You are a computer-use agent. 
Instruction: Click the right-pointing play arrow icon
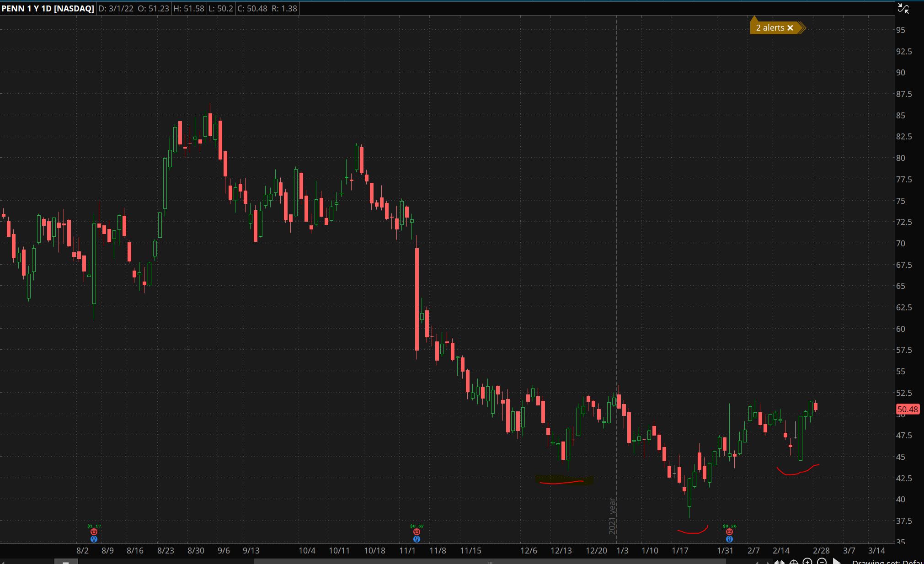(x=837, y=561)
